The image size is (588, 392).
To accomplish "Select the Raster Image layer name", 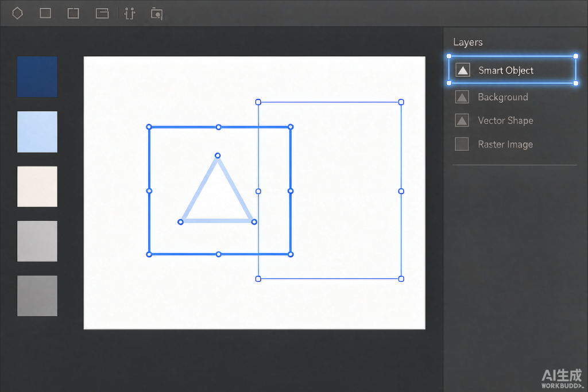I will pos(505,144).
